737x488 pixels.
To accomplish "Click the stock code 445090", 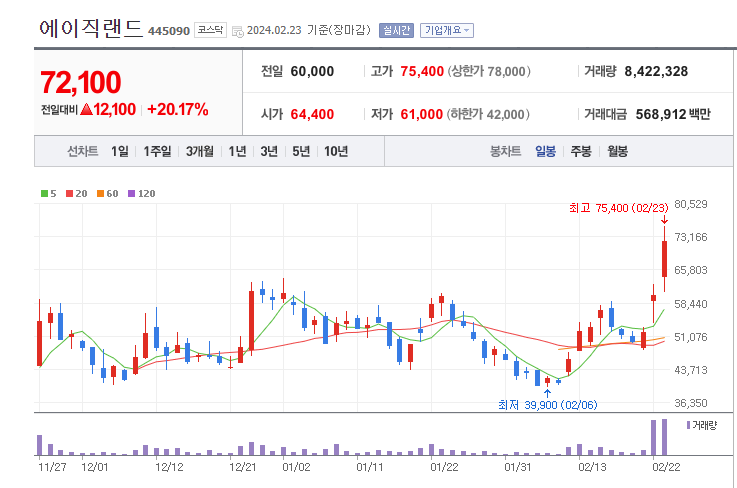I will [x=169, y=31].
